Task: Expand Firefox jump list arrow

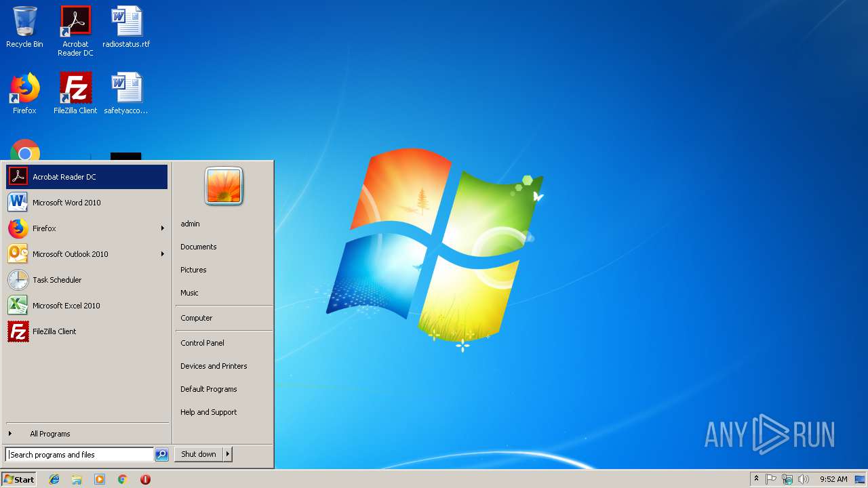Action: tap(163, 228)
